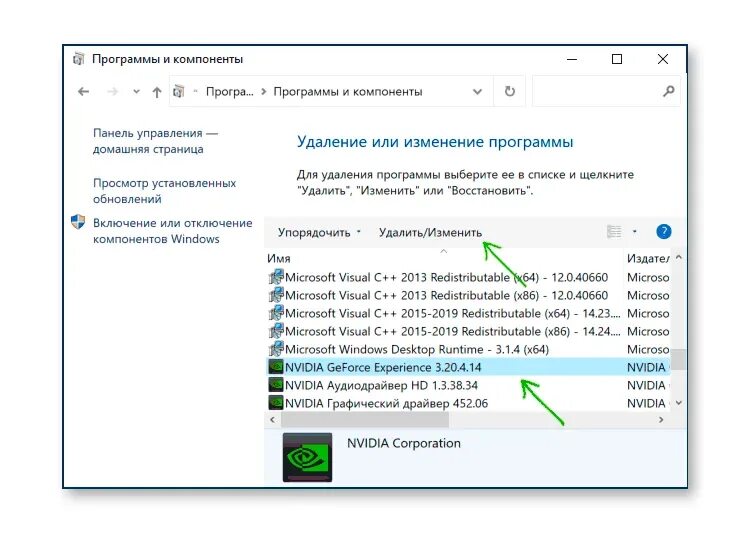Click the icon of Visual C++ 2015-2019 (x86)
Image resolution: width=751 pixels, height=534 pixels.
(276, 330)
